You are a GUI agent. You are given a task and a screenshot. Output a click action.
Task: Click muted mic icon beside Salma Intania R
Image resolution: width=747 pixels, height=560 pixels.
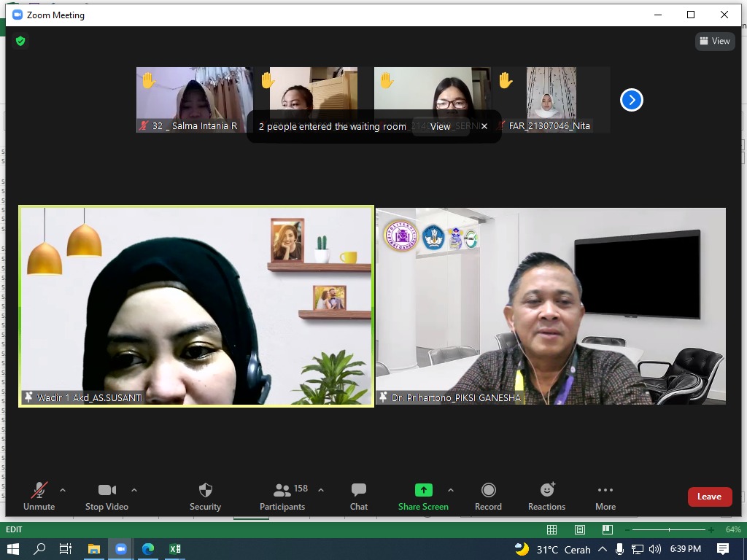click(x=144, y=125)
